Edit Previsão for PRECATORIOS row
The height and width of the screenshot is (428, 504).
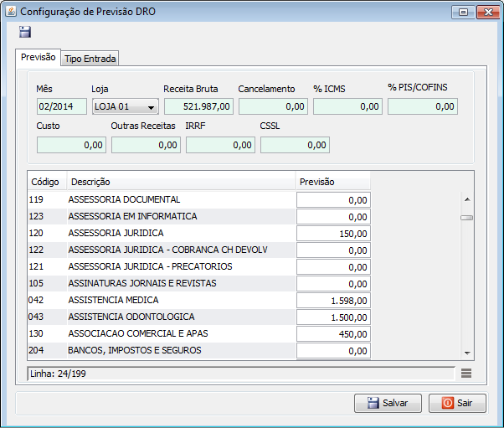click(x=334, y=267)
